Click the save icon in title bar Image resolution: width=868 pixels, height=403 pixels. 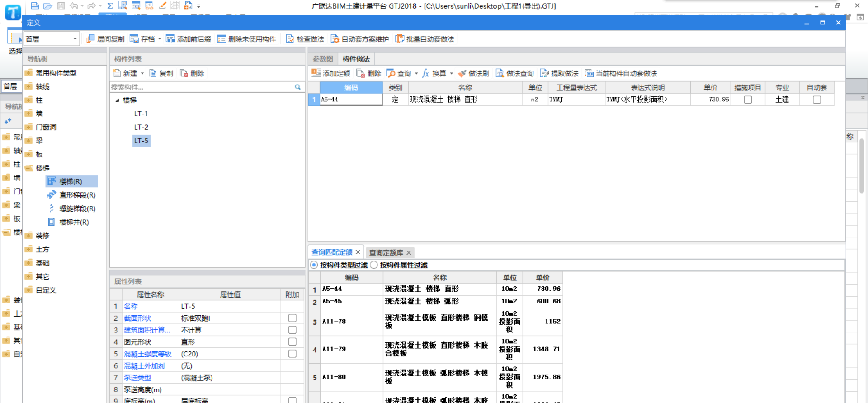(x=61, y=6)
